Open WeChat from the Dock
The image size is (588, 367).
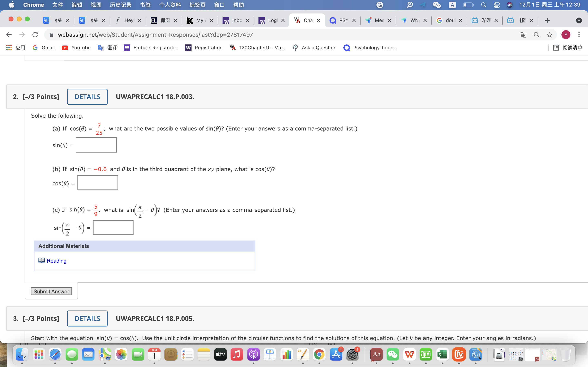coord(393,355)
